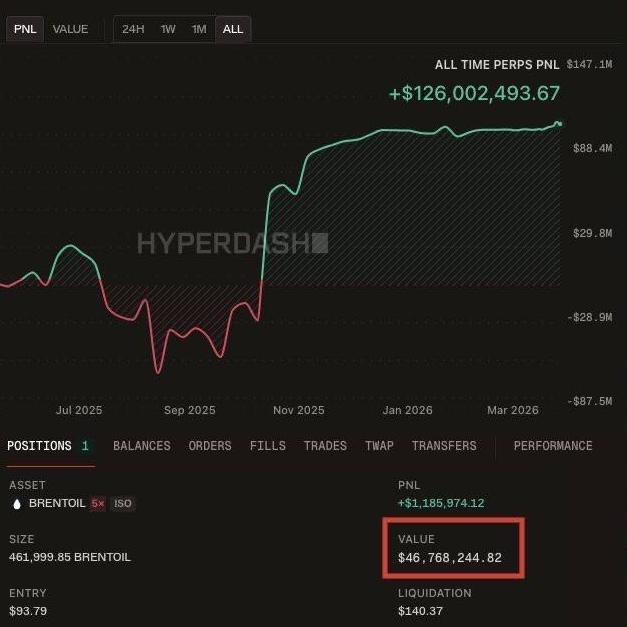Open the Positions tab

tap(48, 446)
